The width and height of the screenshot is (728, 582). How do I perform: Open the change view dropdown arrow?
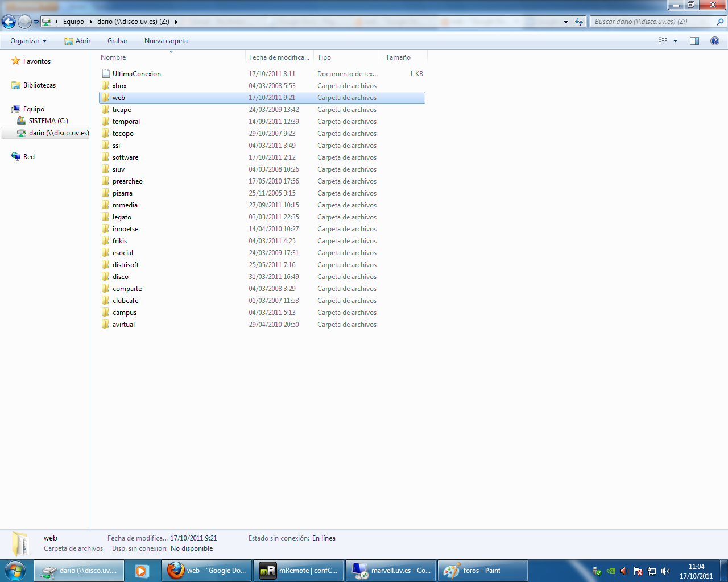tap(676, 41)
